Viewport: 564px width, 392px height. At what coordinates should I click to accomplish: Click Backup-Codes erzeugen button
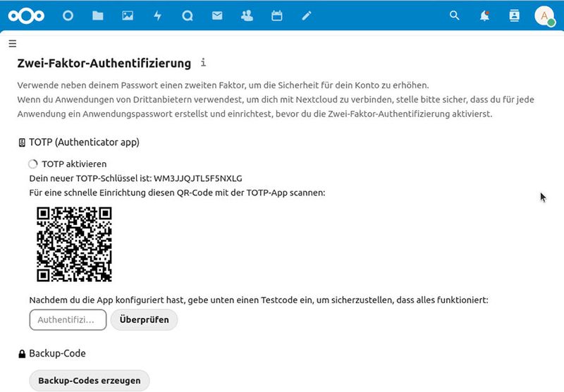(x=90, y=381)
